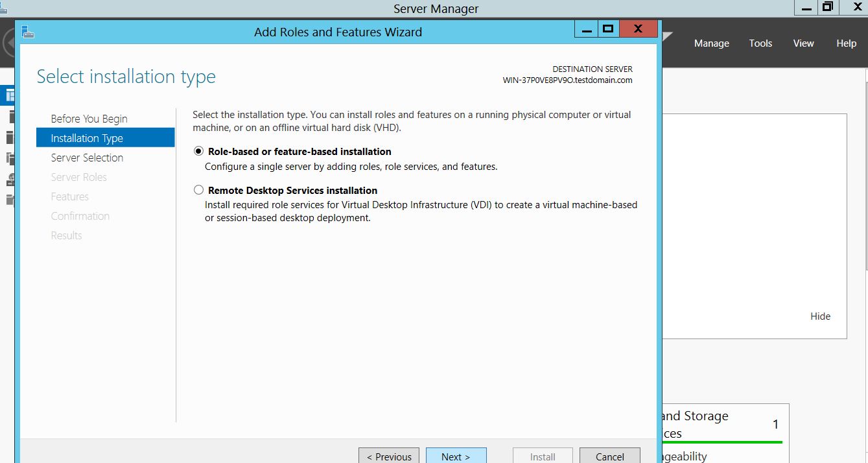Viewport: 868px width, 463px height.
Task: Select Role-based or feature-based installation
Action: (198, 151)
